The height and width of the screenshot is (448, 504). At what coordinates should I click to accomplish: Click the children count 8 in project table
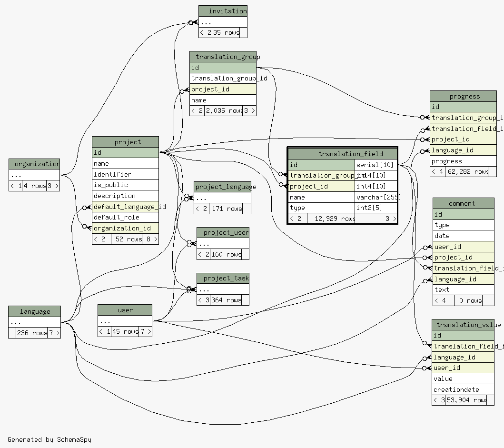click(x=150, y=239)
